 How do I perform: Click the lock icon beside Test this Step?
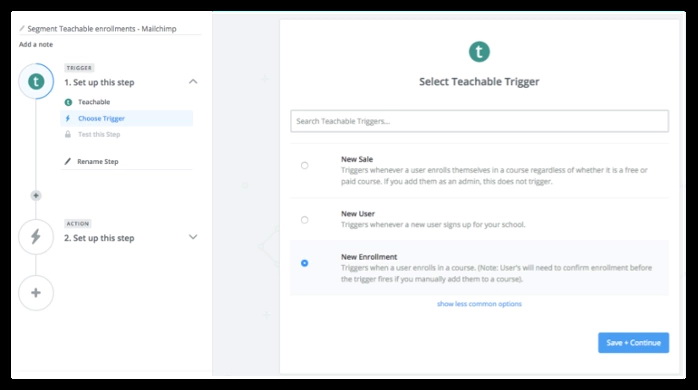click(68, 134)
